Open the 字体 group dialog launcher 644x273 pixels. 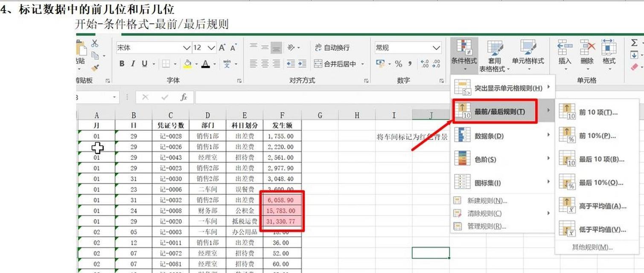click(x=239, y=81)
